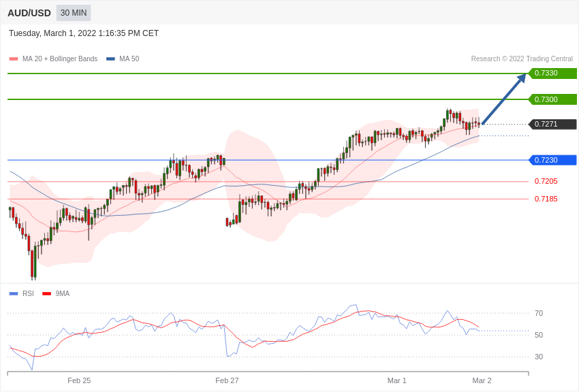
Task: Click the Feb 27 date axis label
Action: pos(227,380)
